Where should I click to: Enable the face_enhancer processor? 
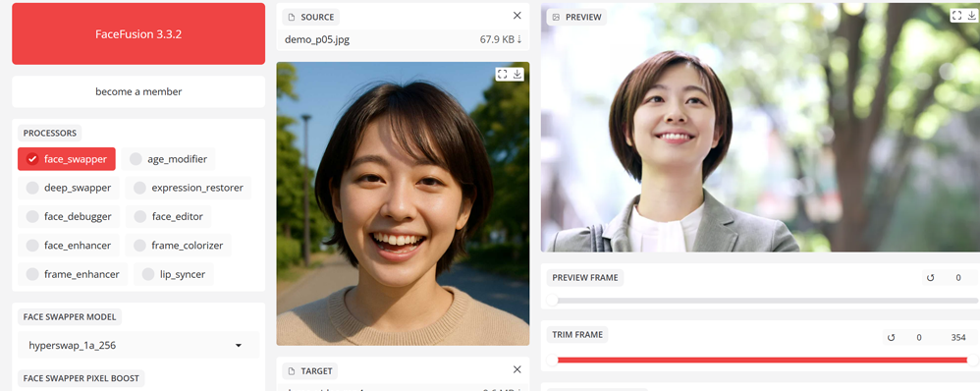[69, 246]
